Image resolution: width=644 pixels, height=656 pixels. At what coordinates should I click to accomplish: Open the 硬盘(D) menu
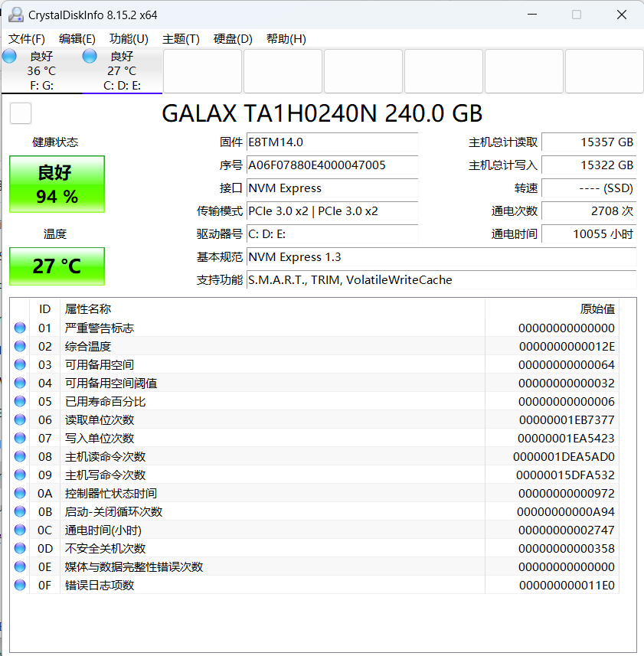click(233, 39)
